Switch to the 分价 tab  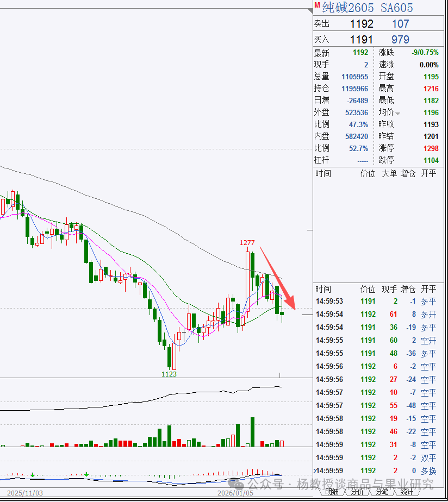click(x=357, y=492)
